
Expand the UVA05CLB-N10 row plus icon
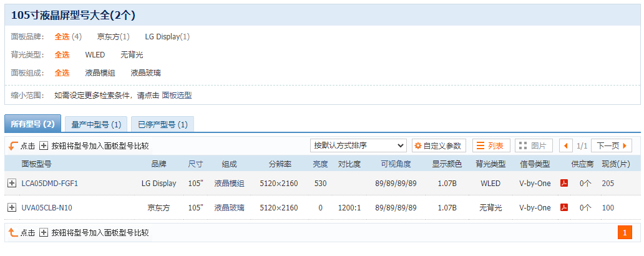click(11, 208)
